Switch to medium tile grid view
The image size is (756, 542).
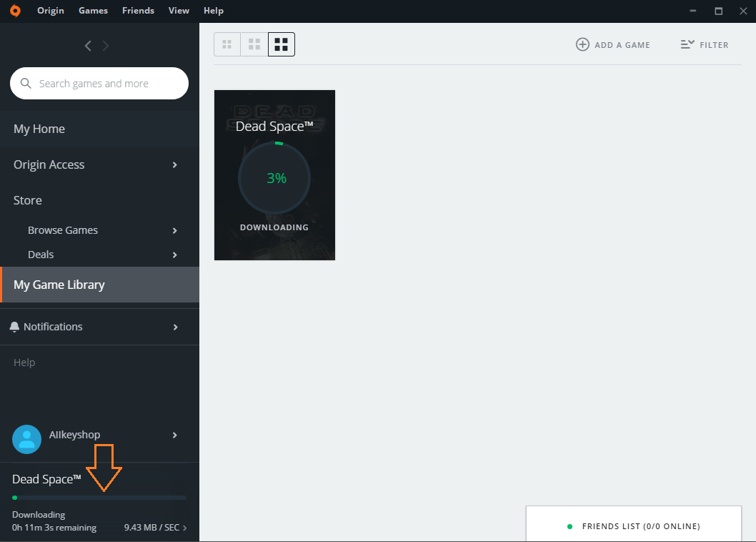coord(254,44)
